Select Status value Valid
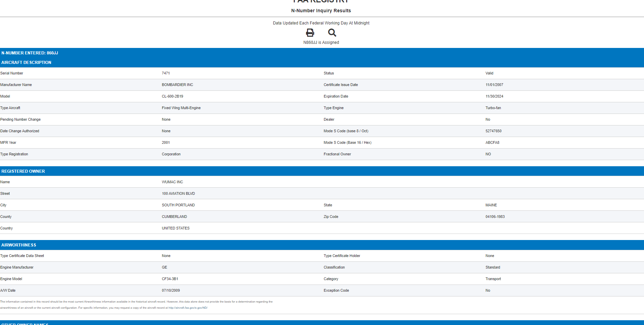Screen dimensions: 644x325 click(489, 73)
